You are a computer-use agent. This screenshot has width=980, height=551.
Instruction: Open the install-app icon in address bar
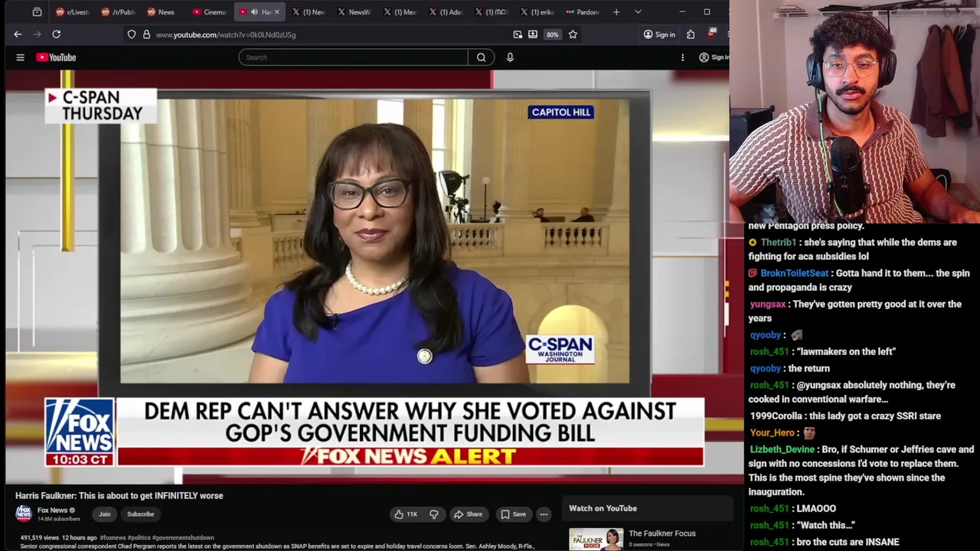coord(533,34)
